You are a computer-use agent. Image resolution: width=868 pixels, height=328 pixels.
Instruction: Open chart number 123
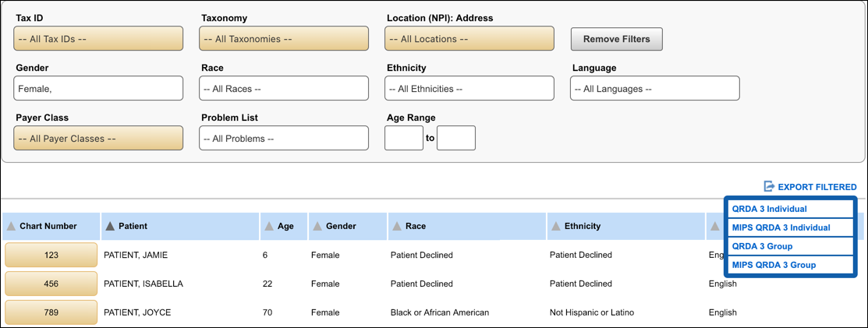pyautogui.click(x=51, y=255)
